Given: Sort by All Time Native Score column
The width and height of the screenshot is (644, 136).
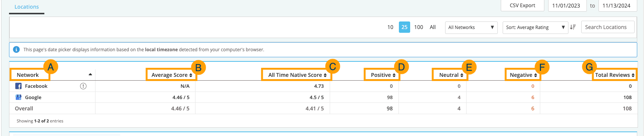Looking at the screenshot, I should pos(297,75).
